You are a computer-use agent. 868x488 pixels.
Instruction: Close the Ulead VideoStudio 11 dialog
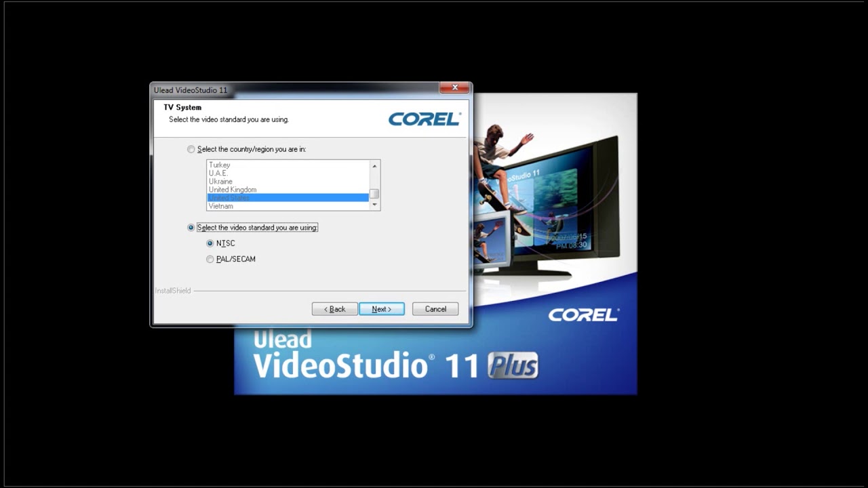[454, 87]
